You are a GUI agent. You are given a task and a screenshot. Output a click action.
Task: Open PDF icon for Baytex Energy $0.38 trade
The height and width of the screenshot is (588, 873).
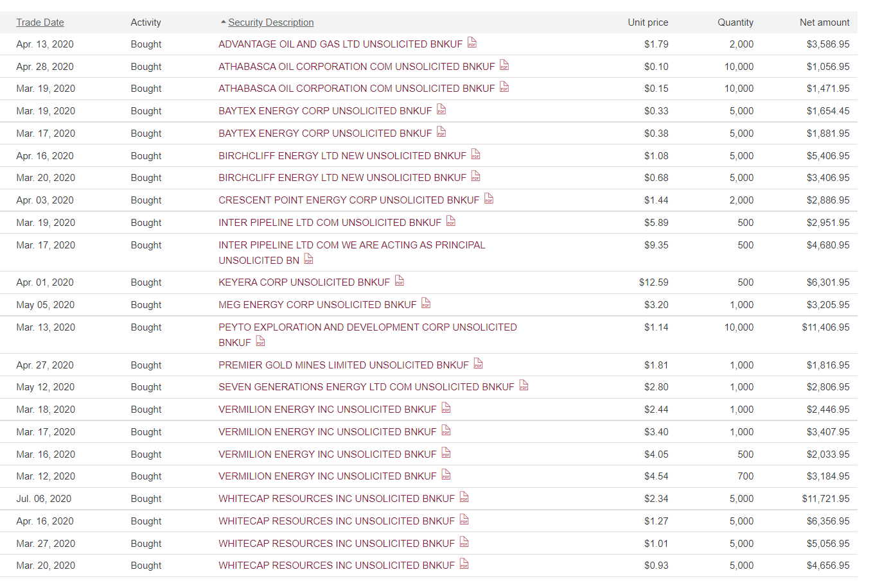pos(441,132)
